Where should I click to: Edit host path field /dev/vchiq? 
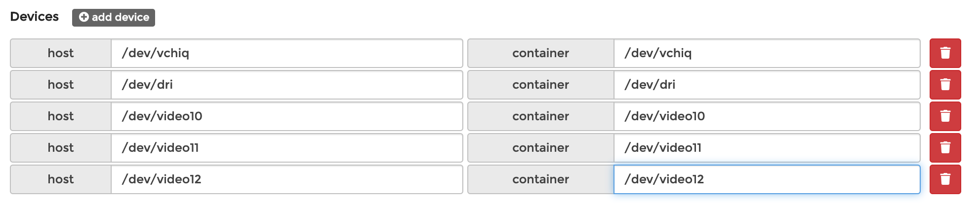coord(286,53)
